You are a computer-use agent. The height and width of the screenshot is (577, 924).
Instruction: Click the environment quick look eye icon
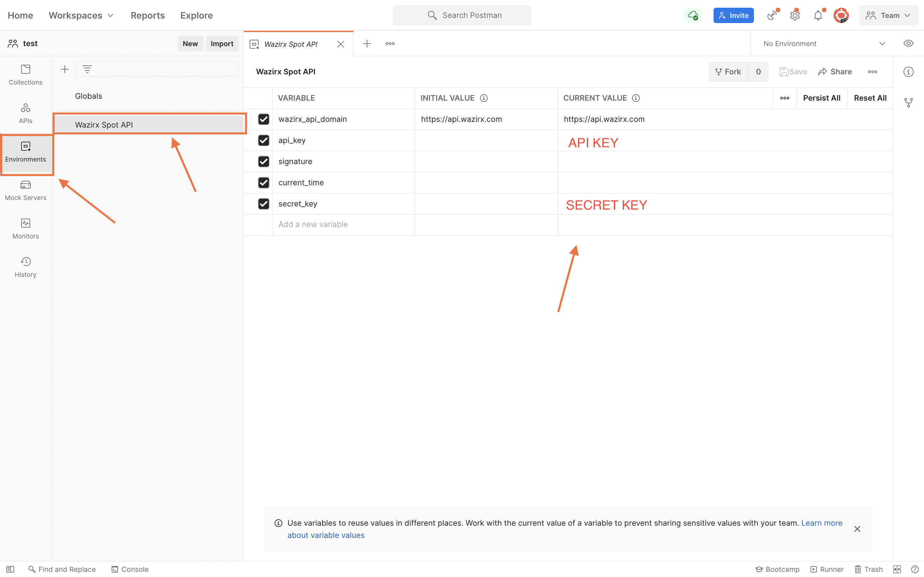click(x=908, y=44)
